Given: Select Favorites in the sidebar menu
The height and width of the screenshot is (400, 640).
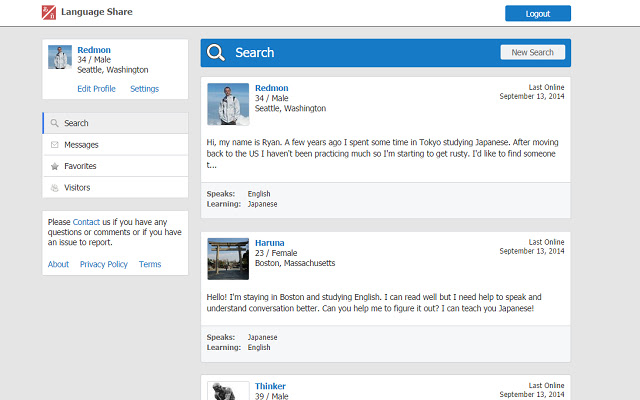Looking at the screenshot, I should click(x=80, y=166).
